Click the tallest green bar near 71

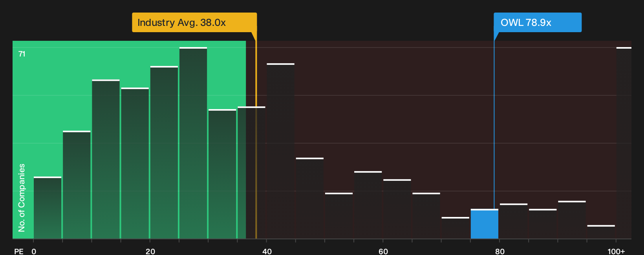click(x=193, y=143)
